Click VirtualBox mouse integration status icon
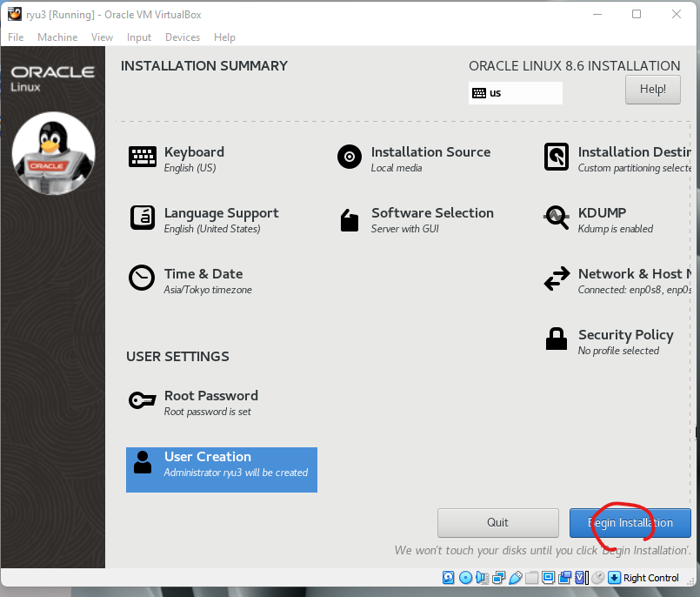This screenshot has width=700, height=597. [597, 577]
